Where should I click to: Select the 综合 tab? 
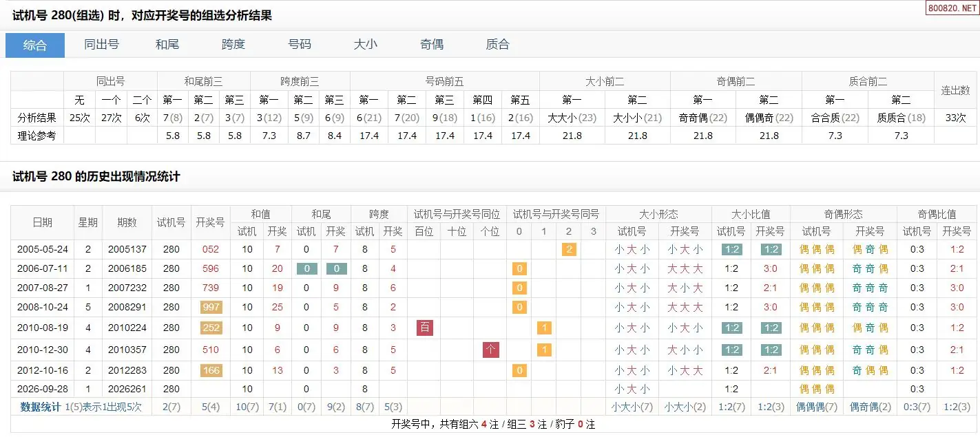pos(35,45)
